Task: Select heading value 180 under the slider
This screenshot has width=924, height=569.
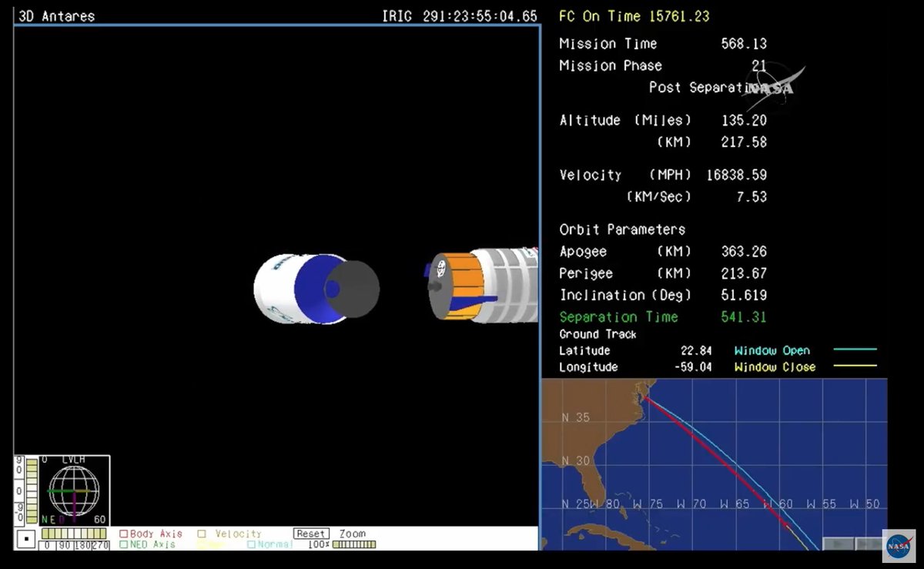Action: [83, 545]
